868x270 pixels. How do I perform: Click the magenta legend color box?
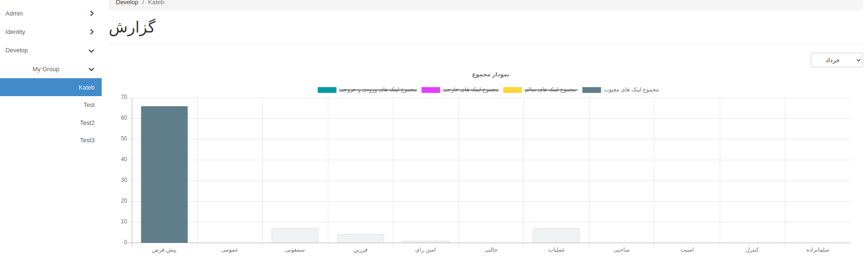click(431, 90)
